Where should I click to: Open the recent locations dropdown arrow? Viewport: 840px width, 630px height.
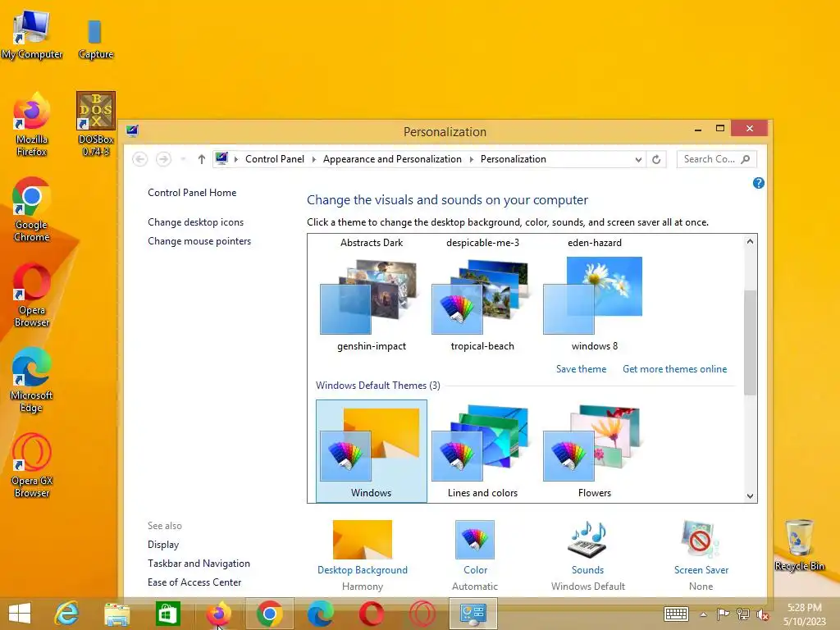183,159
